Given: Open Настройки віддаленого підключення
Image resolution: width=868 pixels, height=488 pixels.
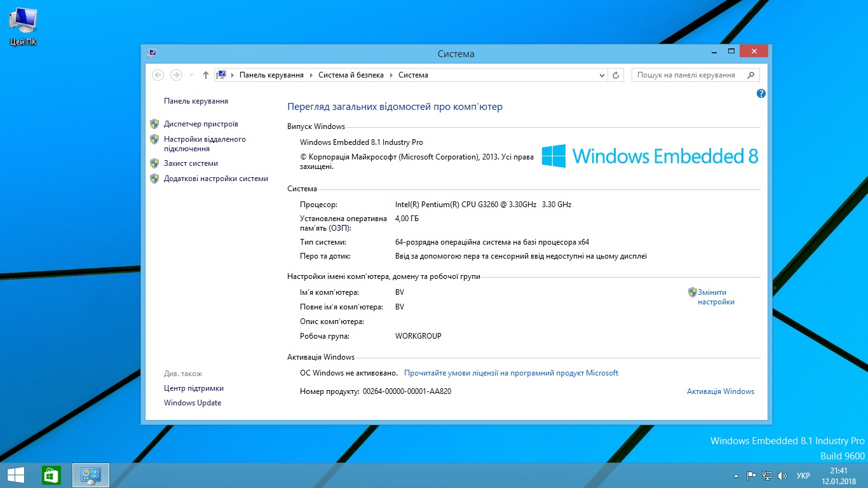Looking at the screenshot, I should click(205, 144).
